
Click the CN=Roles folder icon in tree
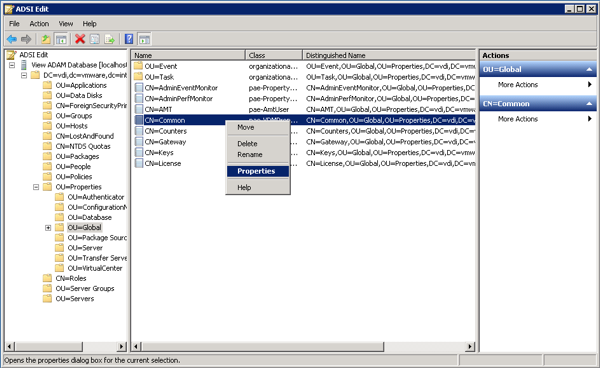click(x=47, y=278)
